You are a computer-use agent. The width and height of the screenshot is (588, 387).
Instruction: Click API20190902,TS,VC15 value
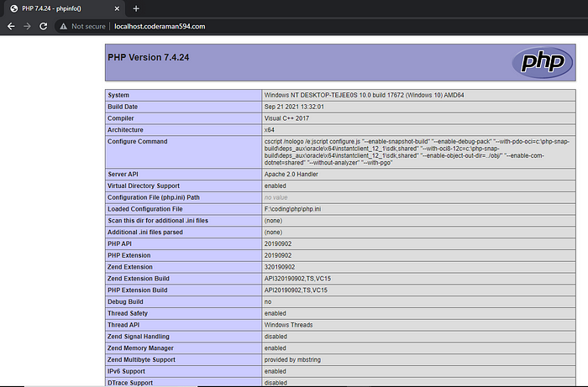point(296,290)
